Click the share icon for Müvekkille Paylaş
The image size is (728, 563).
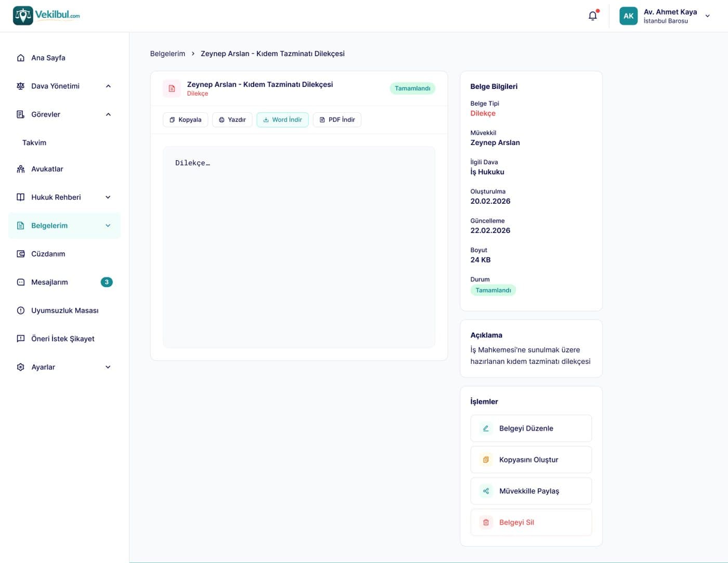point(486,491)
